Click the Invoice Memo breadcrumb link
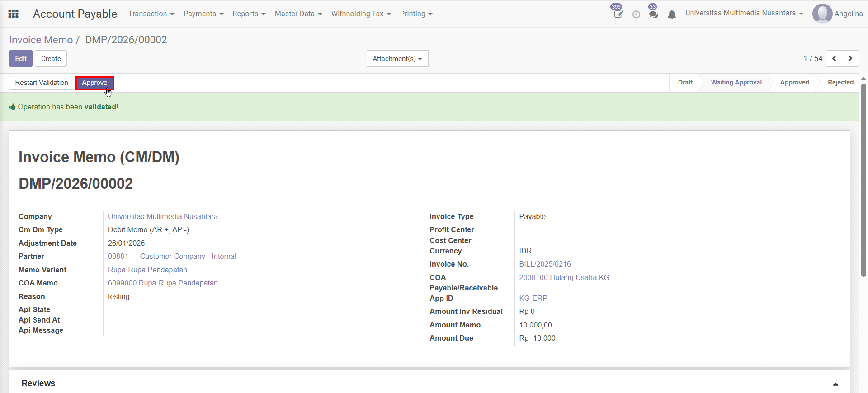 pyautogui.click(x=41, y=40)
